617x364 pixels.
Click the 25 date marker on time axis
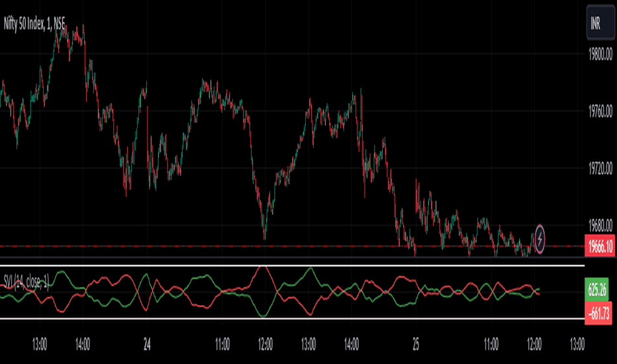[416, 345]
